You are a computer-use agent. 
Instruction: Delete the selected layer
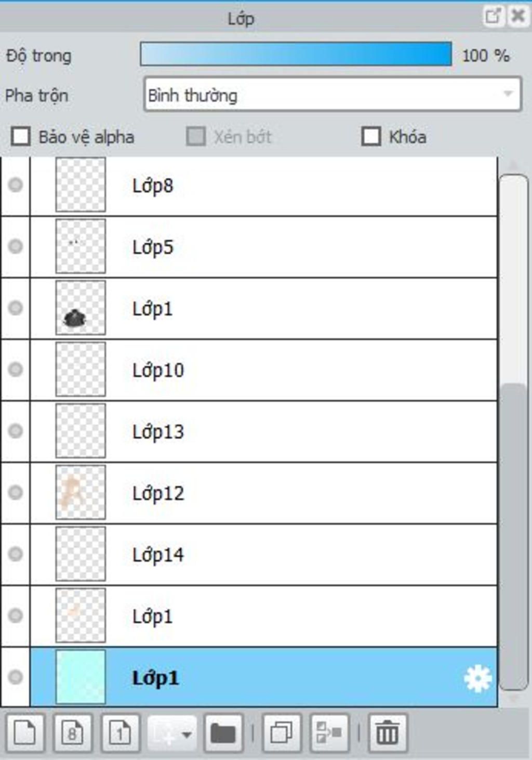[x=387, y=733]
